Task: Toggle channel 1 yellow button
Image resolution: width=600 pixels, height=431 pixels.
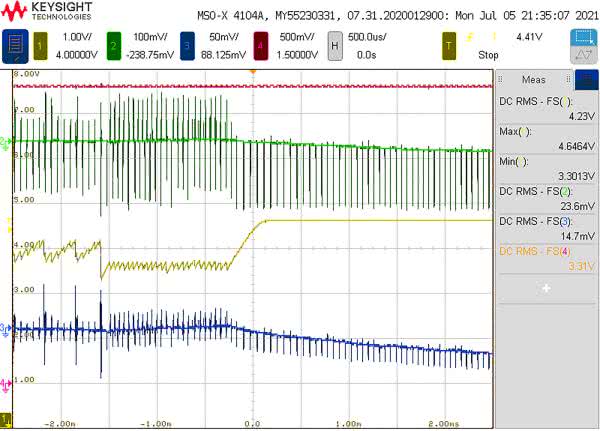Action: (x=41, y=44)
